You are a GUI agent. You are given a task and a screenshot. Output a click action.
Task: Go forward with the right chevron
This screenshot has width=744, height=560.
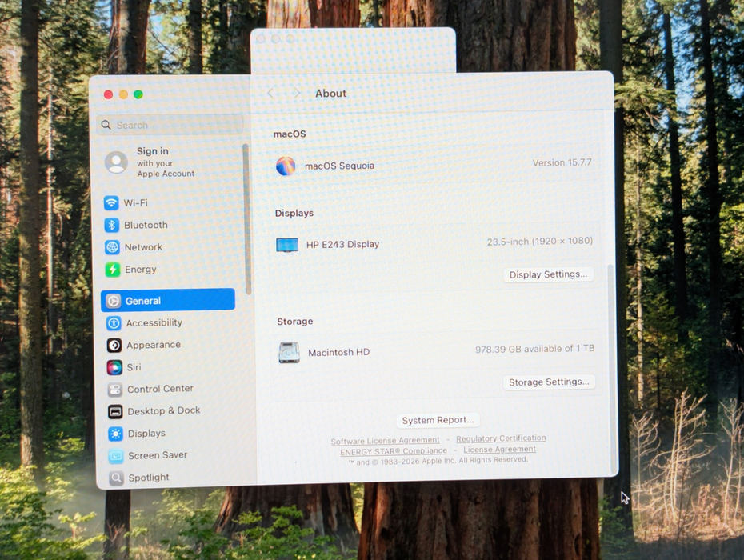point(296,93)
